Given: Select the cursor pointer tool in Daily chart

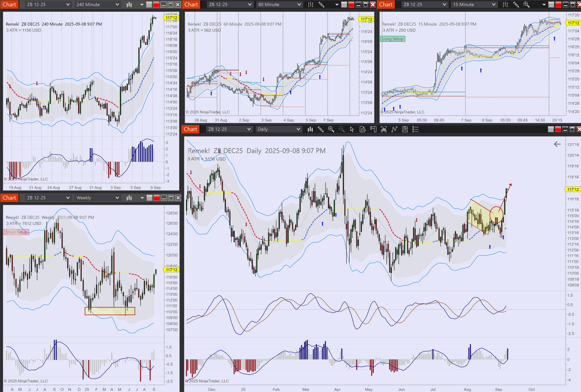Looking at the screenshot, I should pos(352,129).
